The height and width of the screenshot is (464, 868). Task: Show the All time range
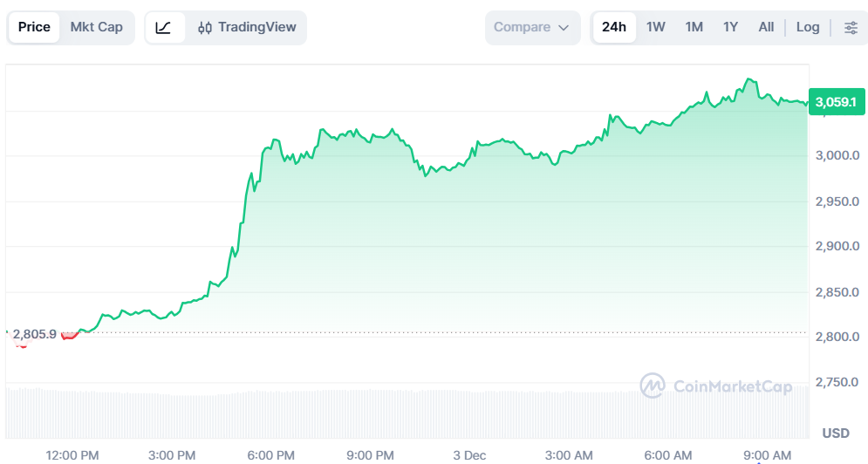[x=766, y=27]
